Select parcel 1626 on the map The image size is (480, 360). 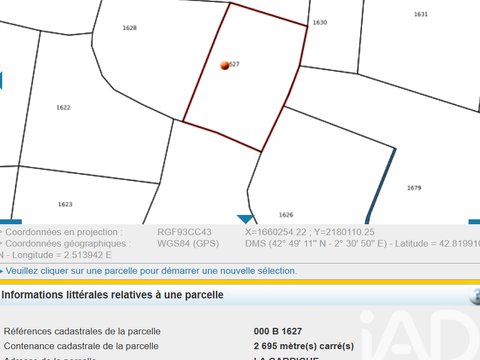click(286, 215)
